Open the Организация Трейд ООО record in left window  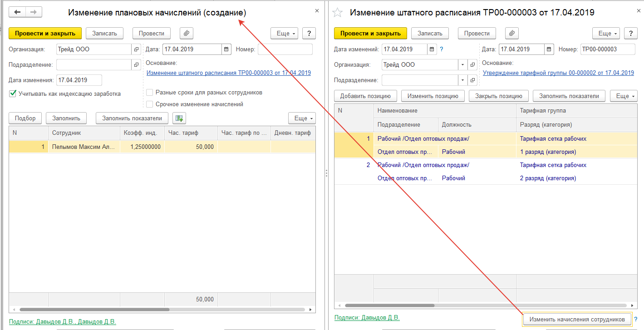137,49
